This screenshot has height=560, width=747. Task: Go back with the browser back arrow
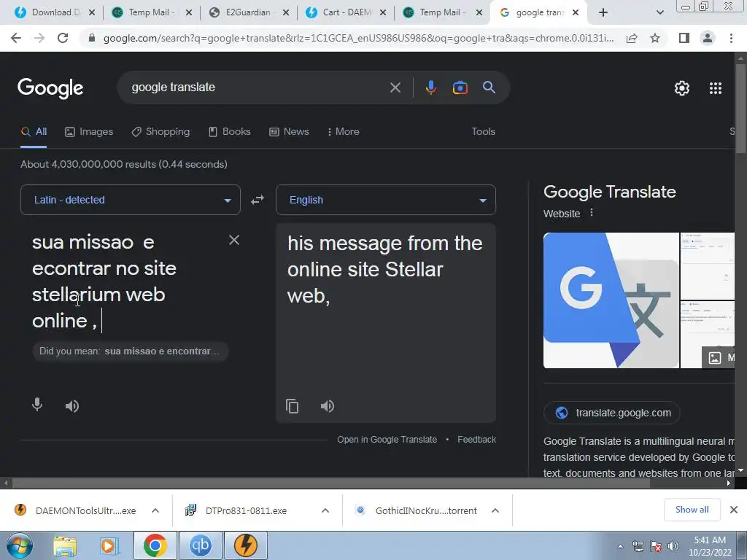point(16,38)
